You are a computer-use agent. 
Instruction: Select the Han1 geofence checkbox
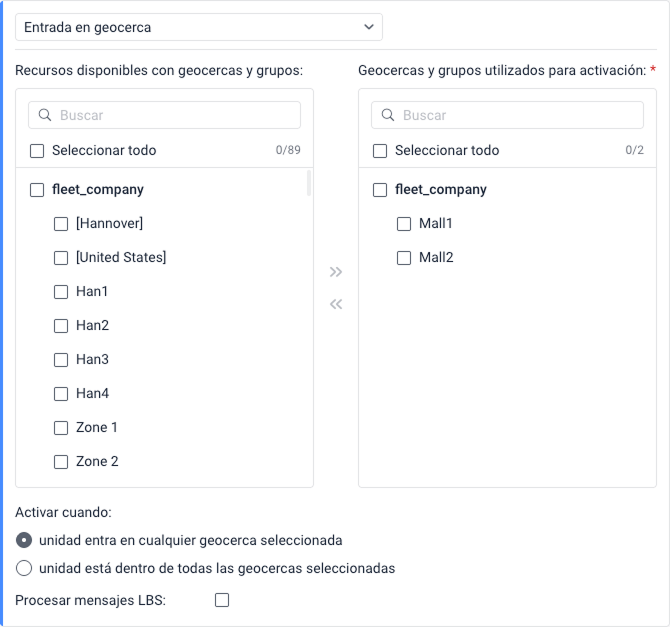pyautogui.click(x=61, y=292)
